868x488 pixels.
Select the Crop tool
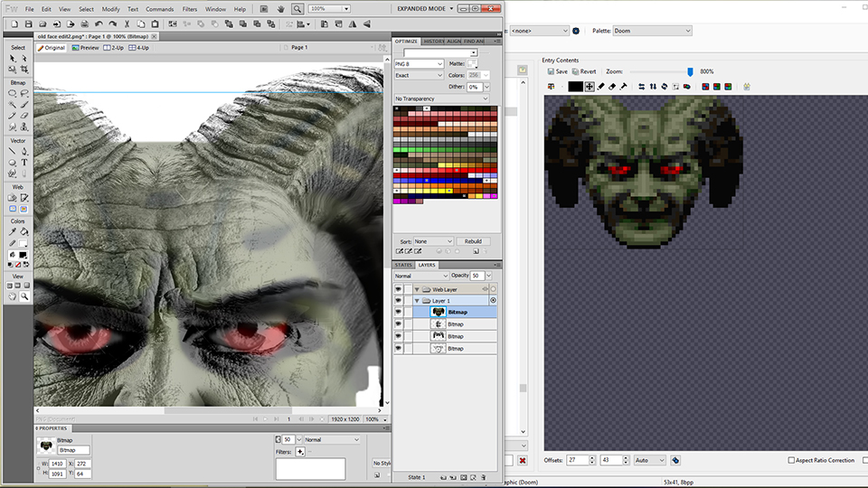[24, 70]
